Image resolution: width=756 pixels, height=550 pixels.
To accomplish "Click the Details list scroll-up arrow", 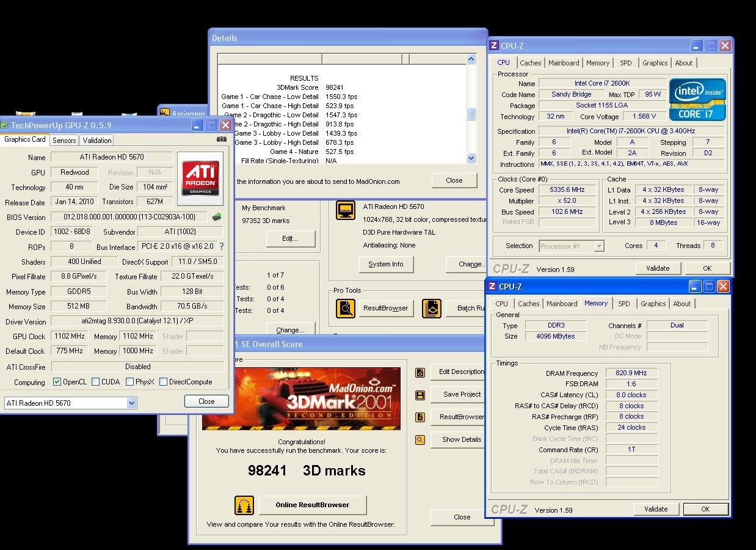I will click(471, 59).
